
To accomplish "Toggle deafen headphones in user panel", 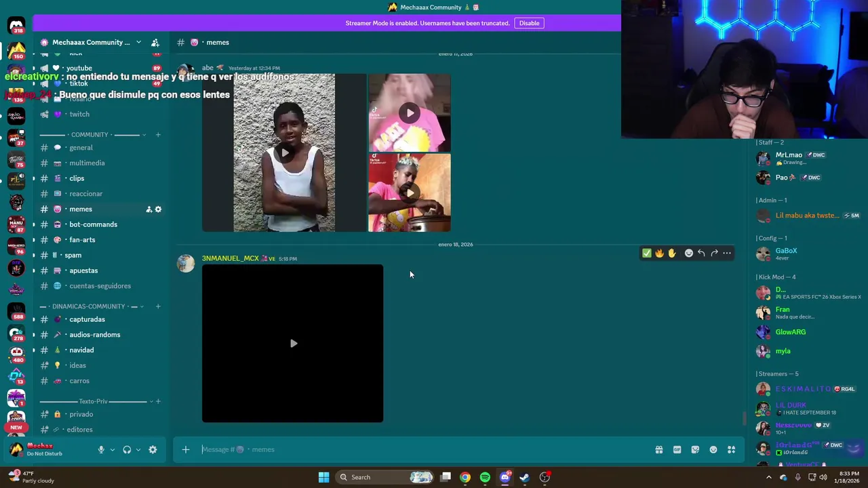I will tap(127, 449).
